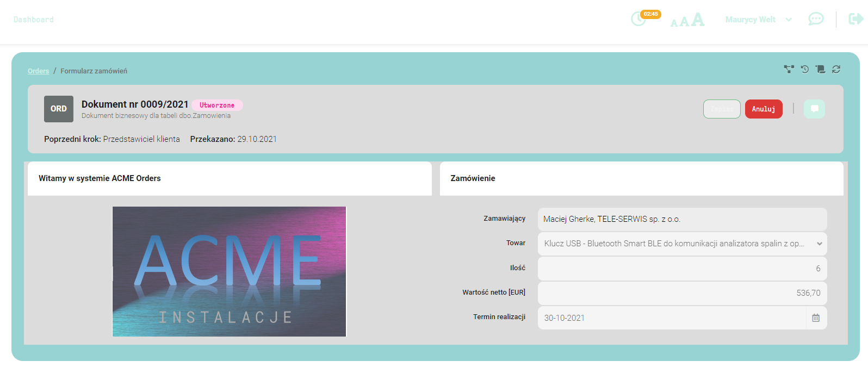Open the calendar picker for Termin realizacji
This screenshot has height=367, width=868.
point(816,318)
